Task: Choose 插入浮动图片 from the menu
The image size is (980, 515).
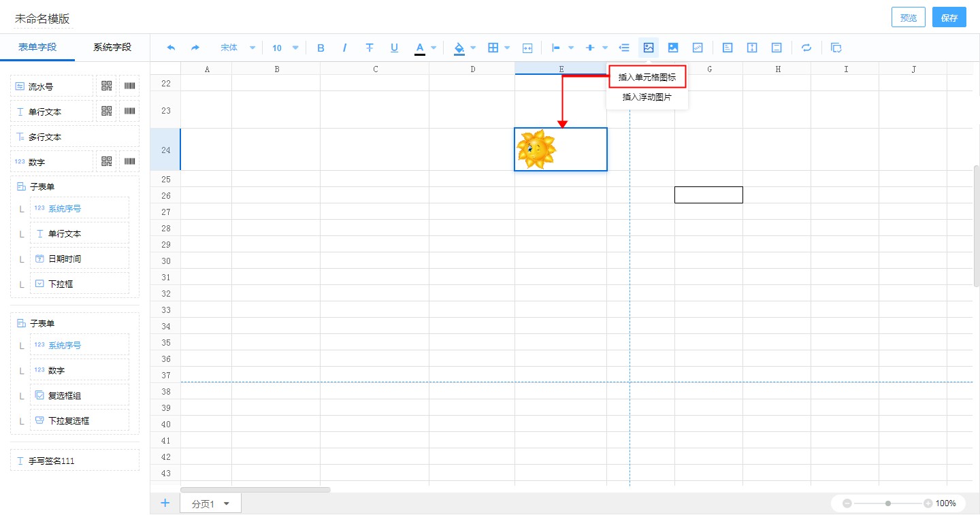Action: pyautogui.click(x=647, y=97)
